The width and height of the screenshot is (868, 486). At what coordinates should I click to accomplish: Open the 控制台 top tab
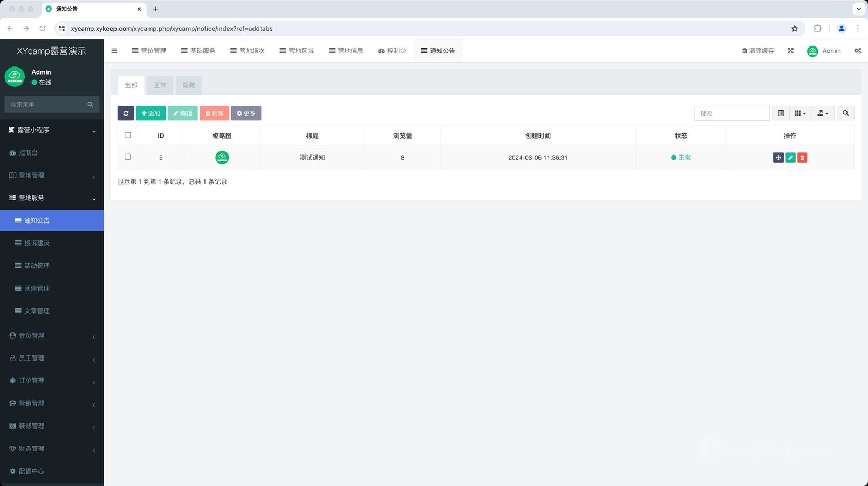(x=392, y=51)
